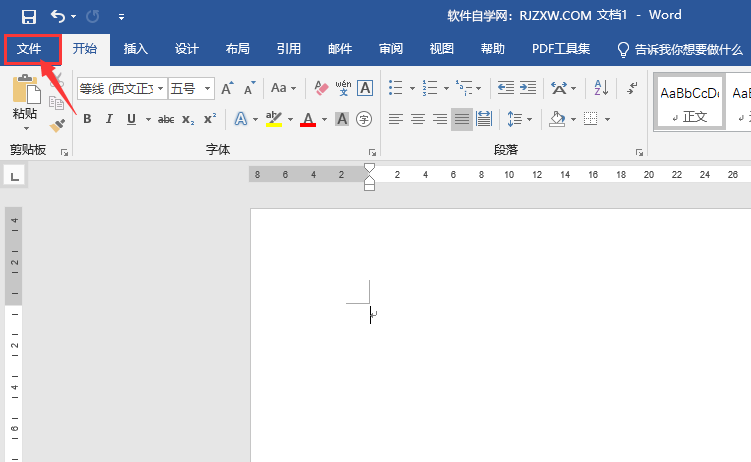Image resolution: width=751 pixels, height=462 pixels.
Task: Toggle Italic formatting
Action: 109,119
